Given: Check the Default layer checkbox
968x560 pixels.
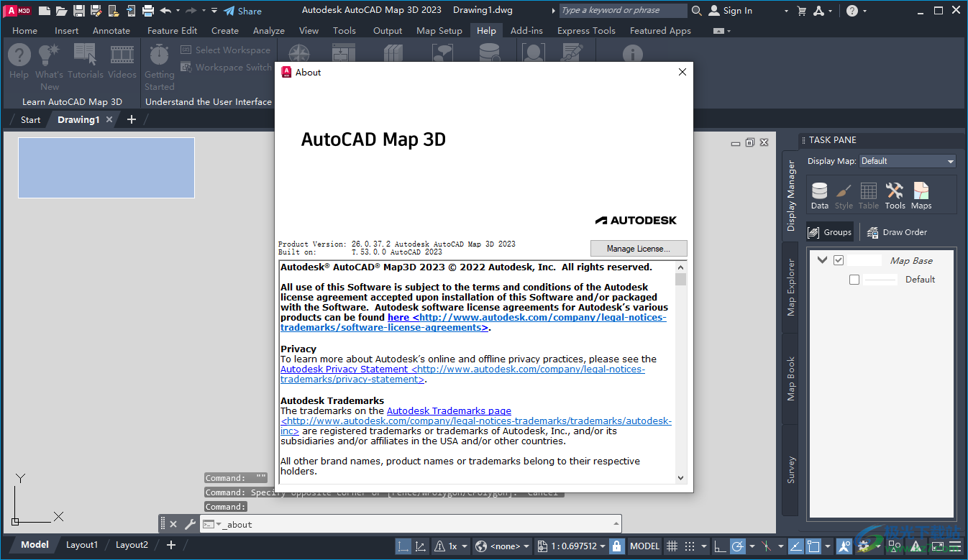Looking at the screenshot, I should [854, 280].
